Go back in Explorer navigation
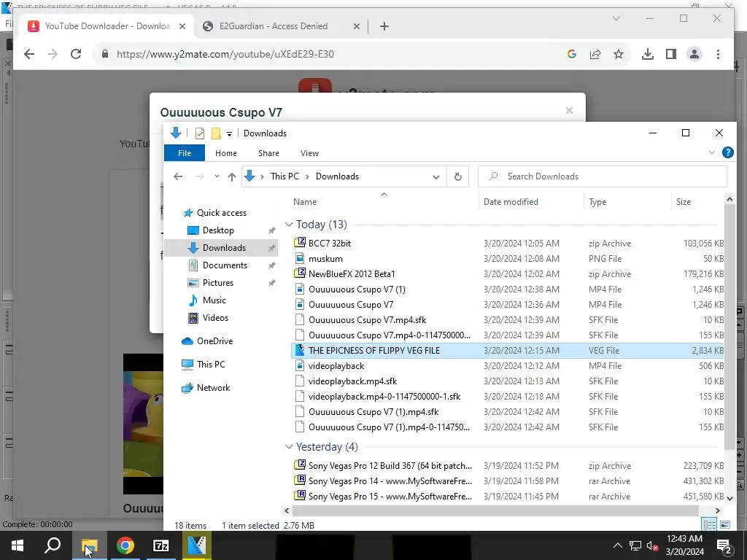 point(178,176)
